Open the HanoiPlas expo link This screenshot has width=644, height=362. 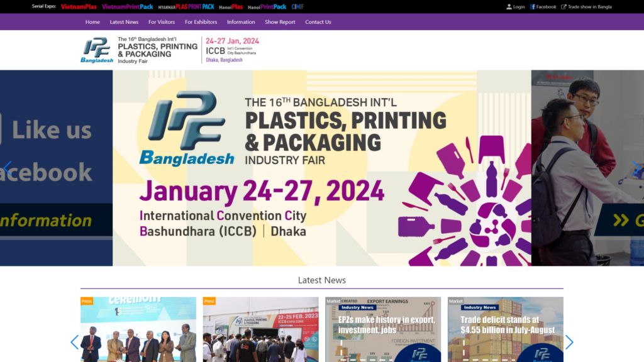pos(231,6)
